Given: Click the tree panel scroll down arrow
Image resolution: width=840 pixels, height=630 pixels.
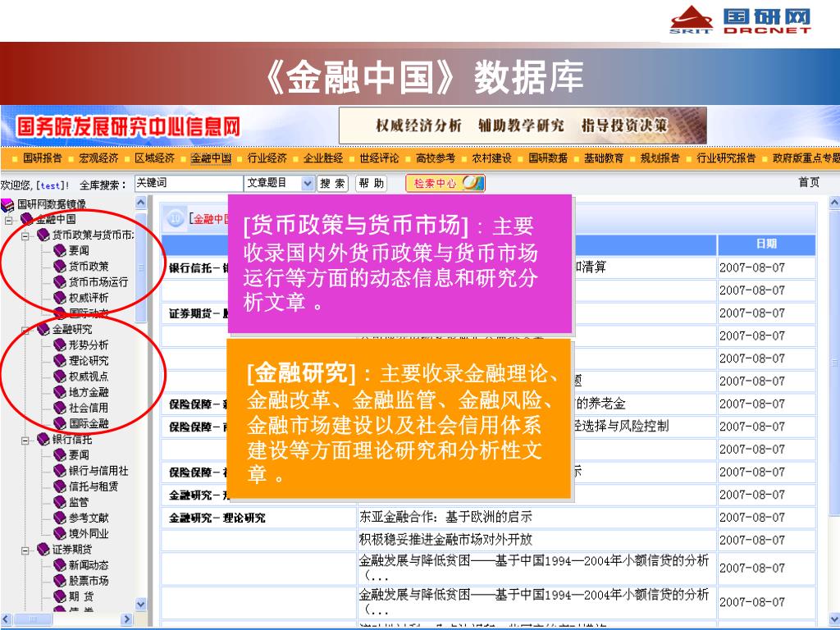Looking at the screenshot, I should pos(140,604).
